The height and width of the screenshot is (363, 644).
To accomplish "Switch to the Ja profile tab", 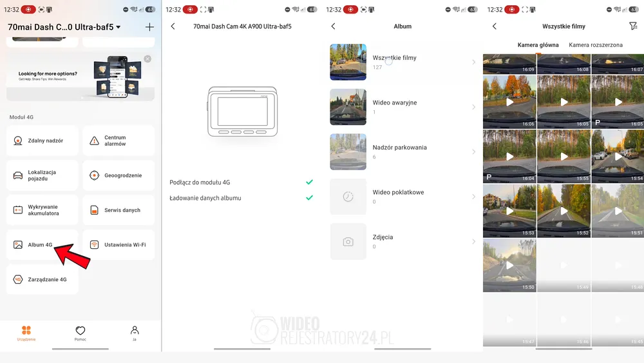I will 135,333.
